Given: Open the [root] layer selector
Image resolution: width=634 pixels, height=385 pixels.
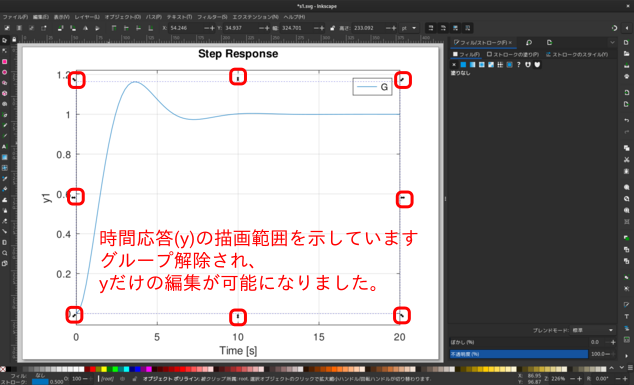Looking at the screenshot, I should tap(108, 379).
